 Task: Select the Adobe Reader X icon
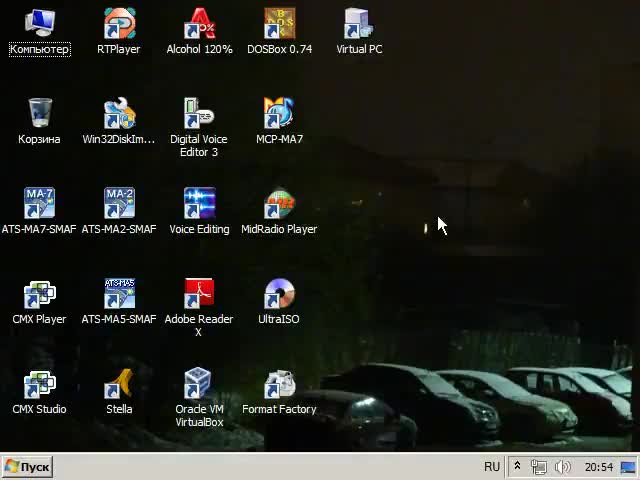click(x=199, y=295)
